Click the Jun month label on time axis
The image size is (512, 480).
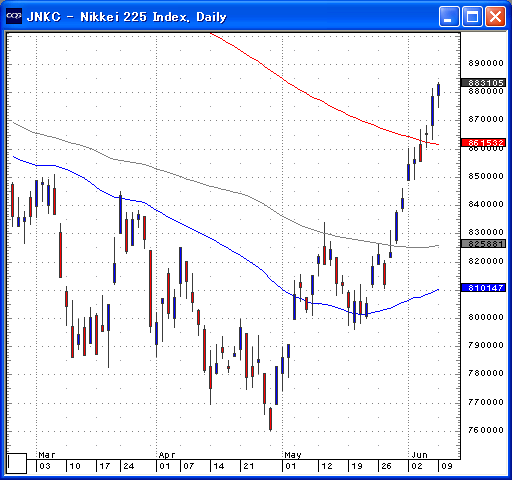tap(419, 455)
